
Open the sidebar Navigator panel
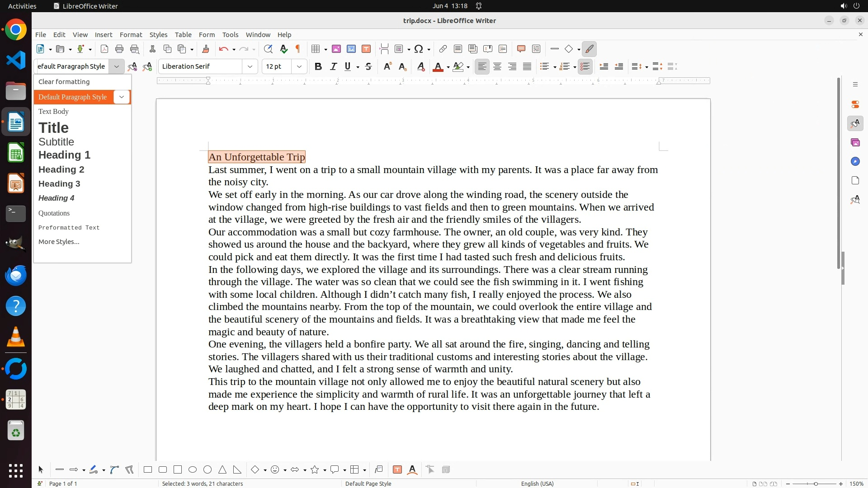(855, 162)
